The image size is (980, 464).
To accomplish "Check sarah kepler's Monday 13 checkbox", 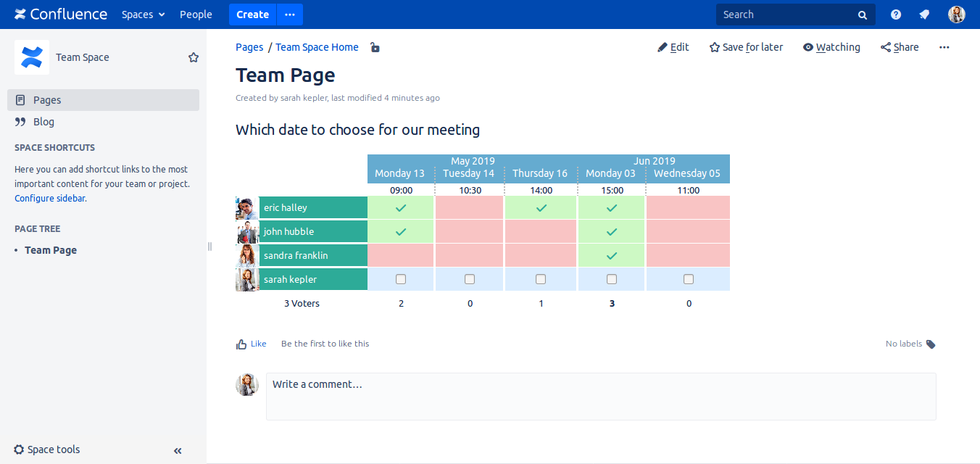I will (x=401, y=279).
